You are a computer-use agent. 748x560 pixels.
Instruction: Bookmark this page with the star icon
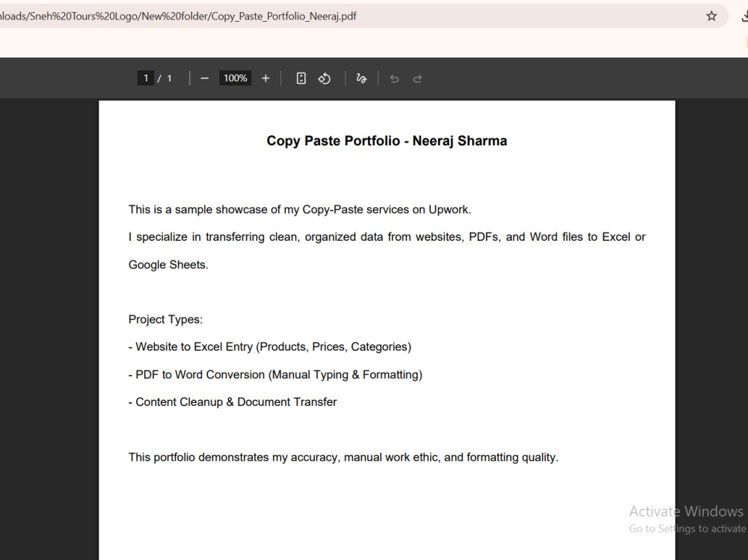[711, 16]
